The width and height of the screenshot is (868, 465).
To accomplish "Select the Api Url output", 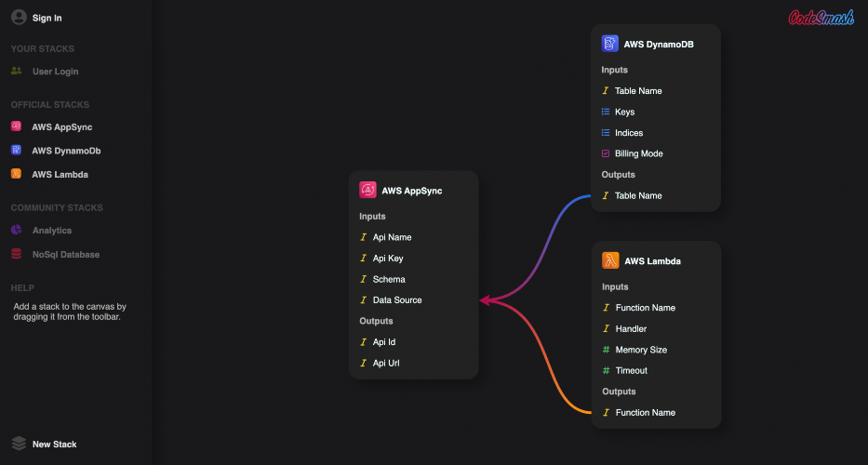I will [x=386, y=363].
